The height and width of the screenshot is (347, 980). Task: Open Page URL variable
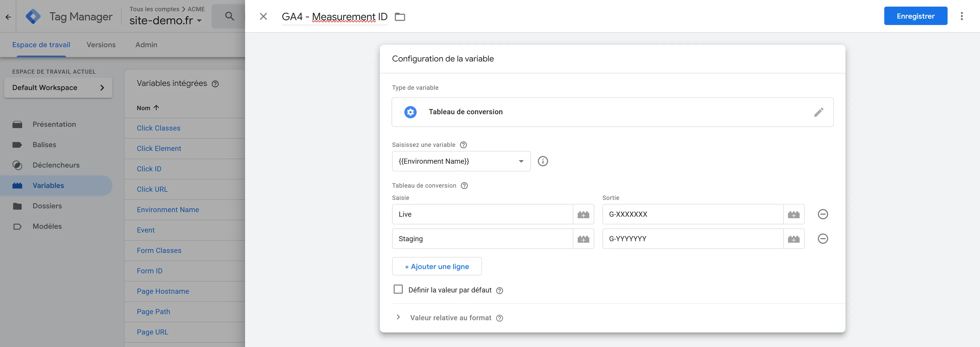152,332
